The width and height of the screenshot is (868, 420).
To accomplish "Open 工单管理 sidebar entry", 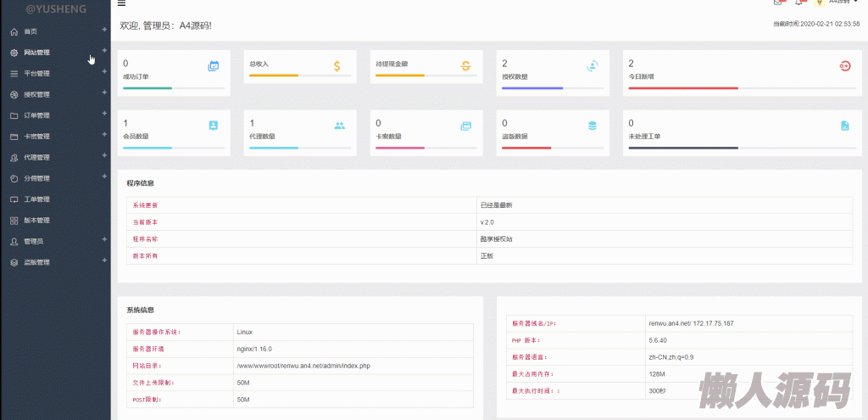I will point(36,199).
